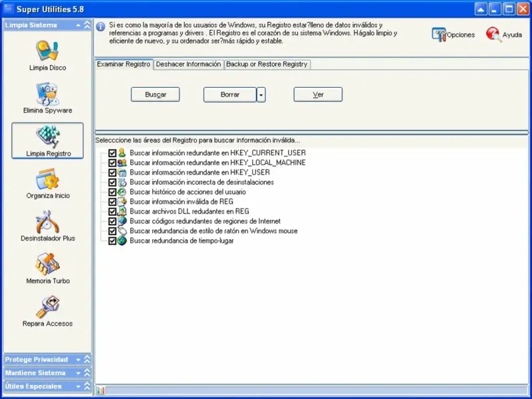
Task: Click the Borrar button
Action: [x=230, y=94]
